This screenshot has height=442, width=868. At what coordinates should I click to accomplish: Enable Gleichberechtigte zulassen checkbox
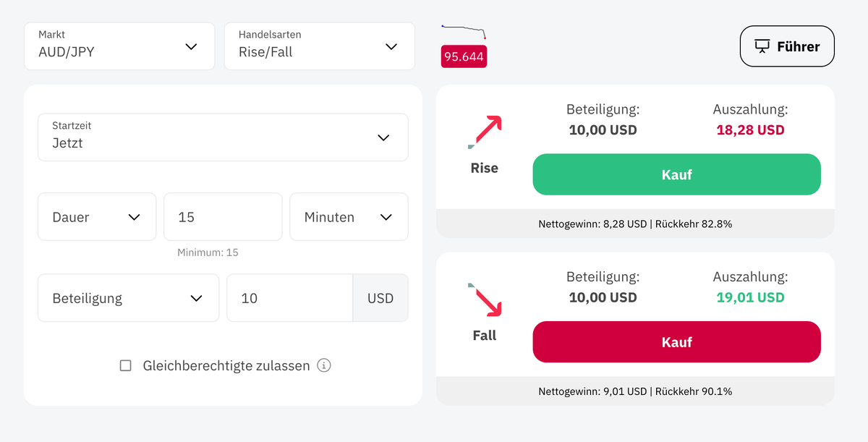pos(126,366)
